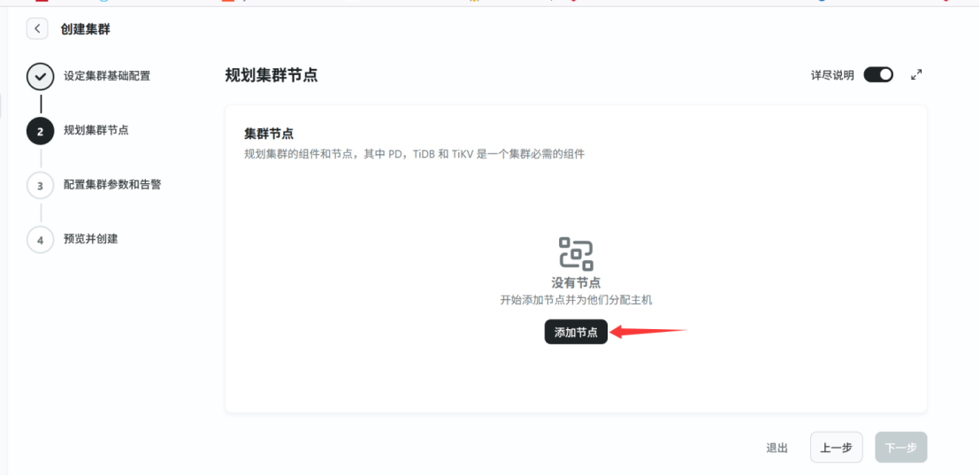Image resolution: width=980 pixels, height=476 pixels.
Task: Go to the 配置集群参数和告警 step
Action: [111, 185]
